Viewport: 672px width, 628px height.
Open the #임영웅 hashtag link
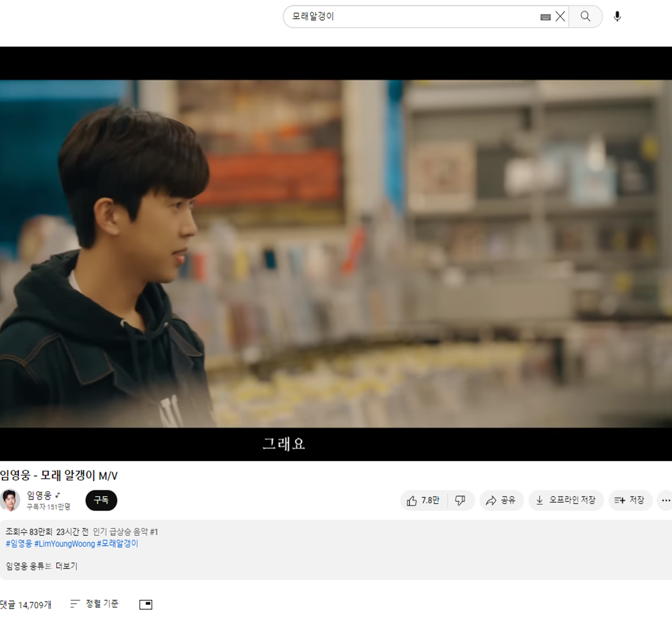(19, 543)
